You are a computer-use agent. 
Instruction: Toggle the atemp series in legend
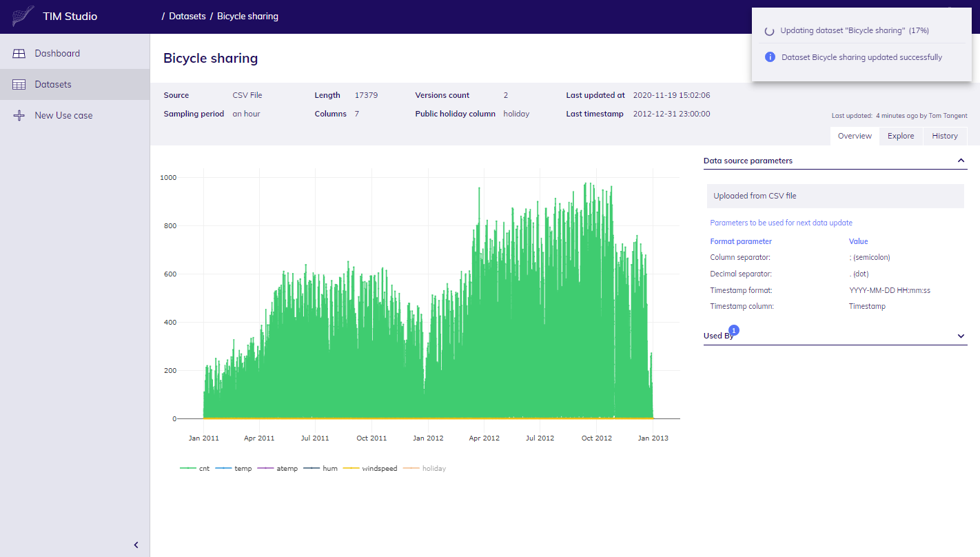click(278, 468)
